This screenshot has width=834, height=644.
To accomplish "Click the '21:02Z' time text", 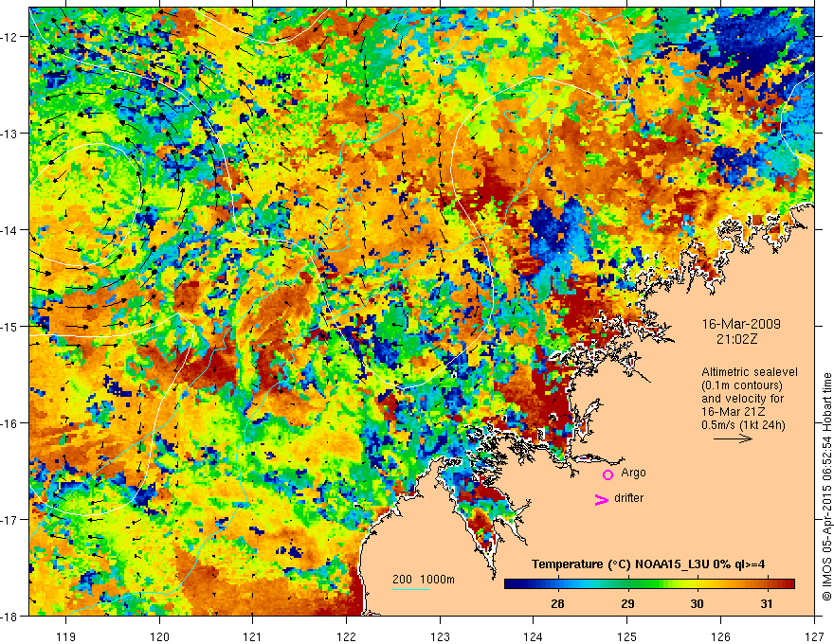I will (736, 339).
